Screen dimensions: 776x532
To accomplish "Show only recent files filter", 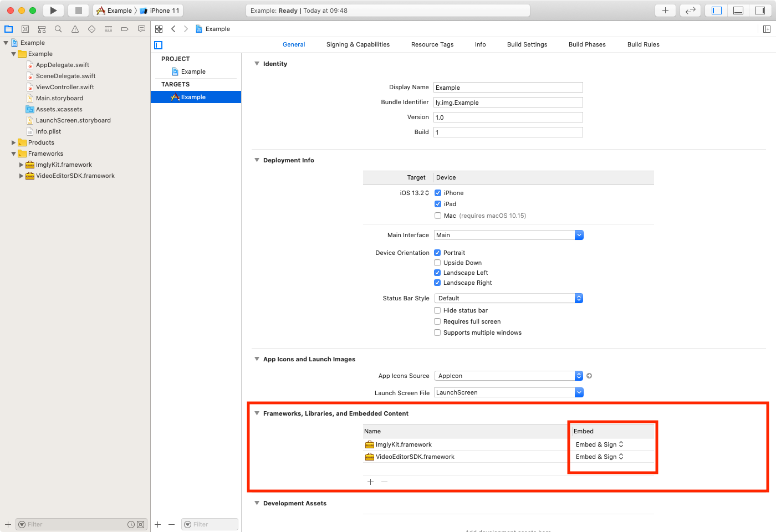I will click(131, 524).
